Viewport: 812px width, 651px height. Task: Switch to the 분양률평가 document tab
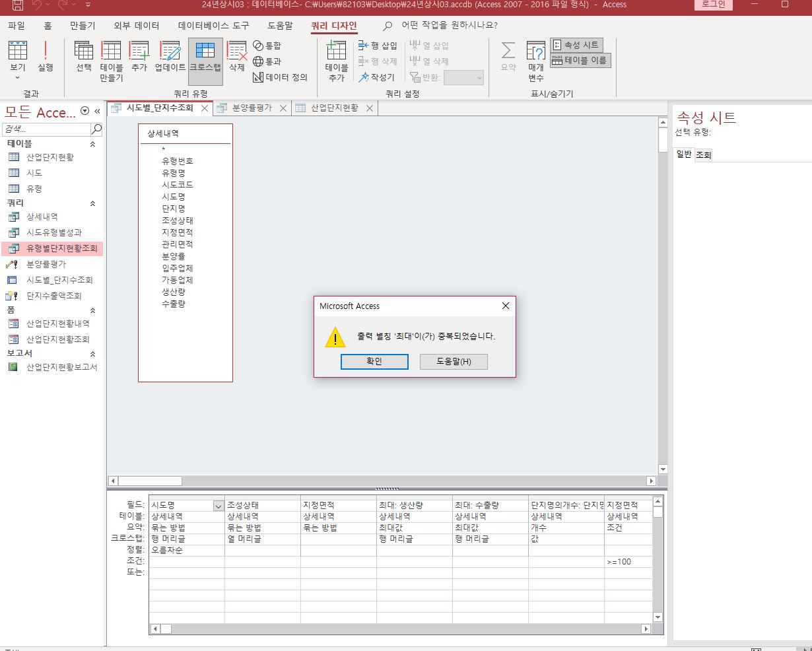tap(252, 108)
